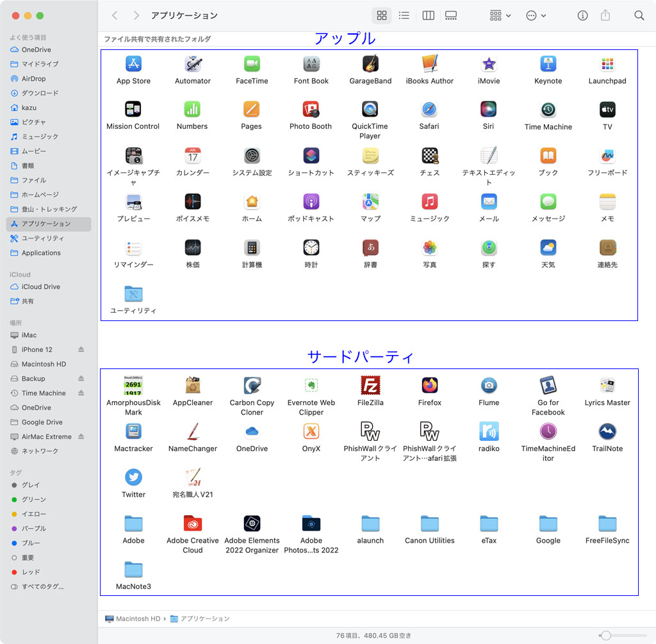Click the Carbon Copy Cloner icon
The image size is (656, 644).
pos(252,385)
